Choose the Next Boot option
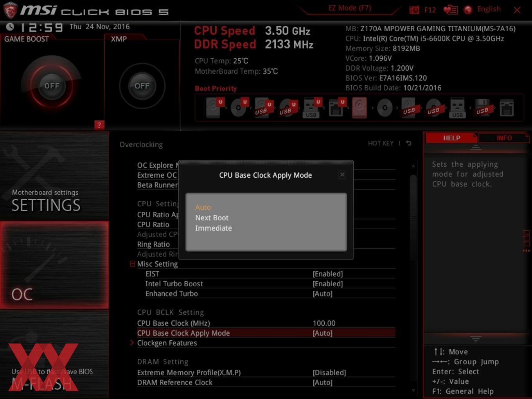The height and width of the screenshot is (399, 532). coord(212,217)
